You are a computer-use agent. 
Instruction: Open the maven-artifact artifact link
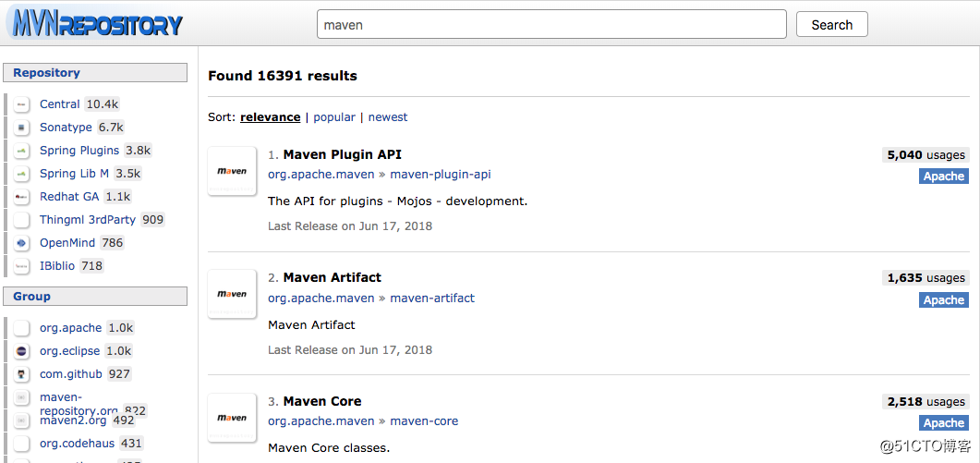pos(432,298)
